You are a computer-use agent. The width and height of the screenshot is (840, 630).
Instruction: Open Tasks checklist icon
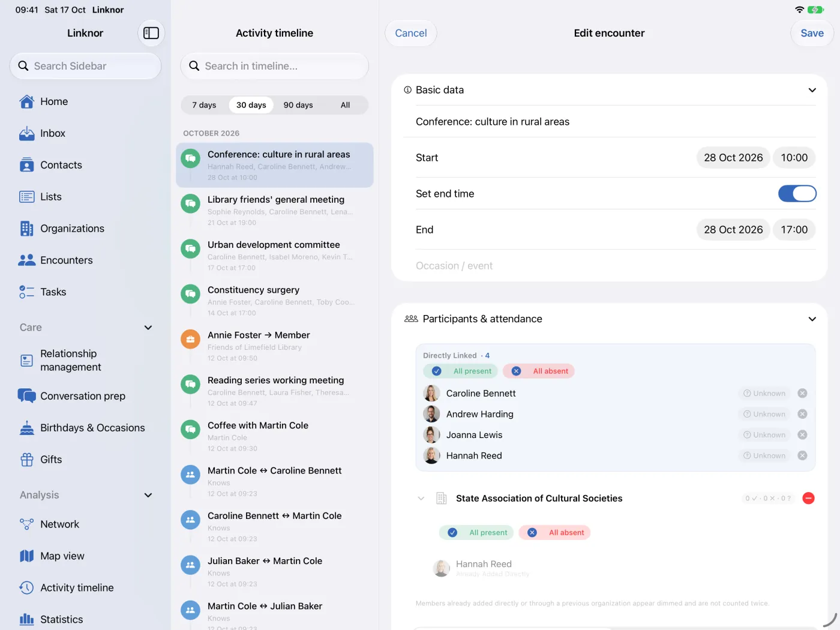(26, 292)
